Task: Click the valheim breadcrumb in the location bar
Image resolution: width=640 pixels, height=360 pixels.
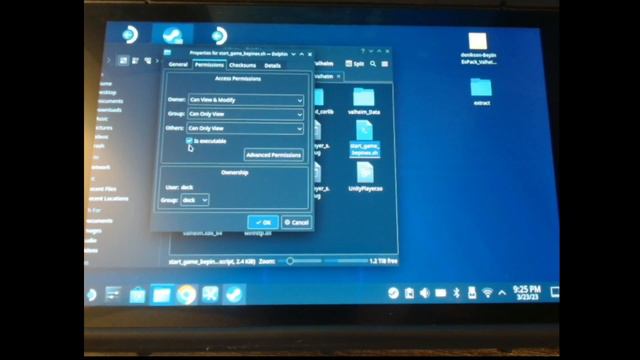Action: [x=324, y=64]
